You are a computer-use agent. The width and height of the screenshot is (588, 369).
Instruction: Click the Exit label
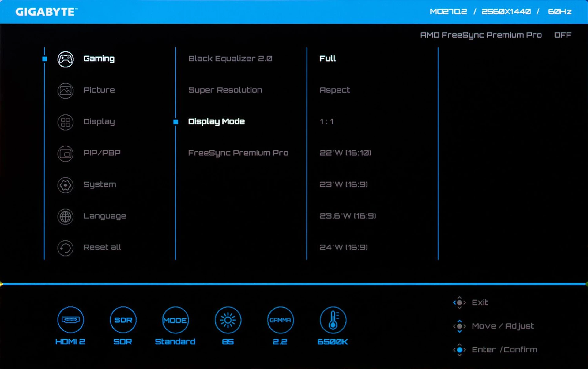[x=480, y=302]
